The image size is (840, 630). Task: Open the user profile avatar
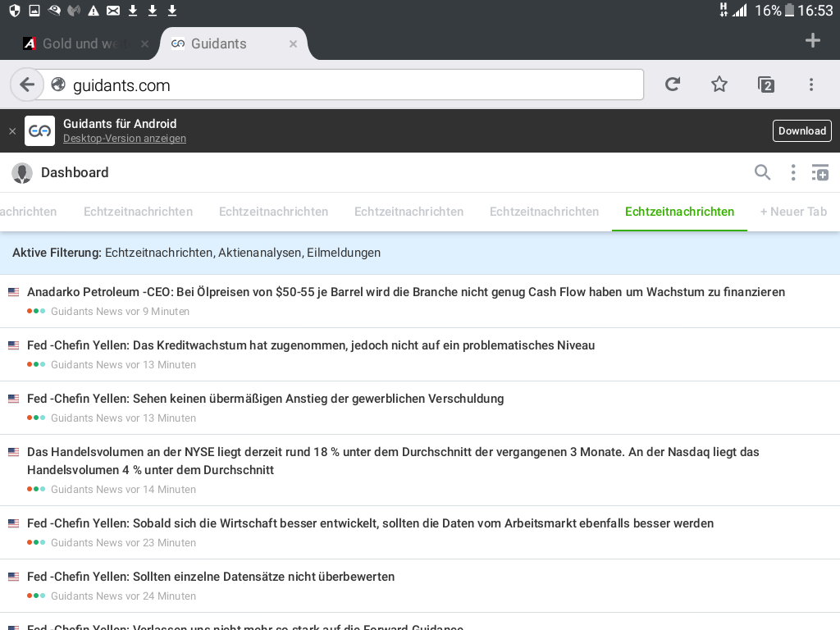pyautogui.click(x=22, y=172)
